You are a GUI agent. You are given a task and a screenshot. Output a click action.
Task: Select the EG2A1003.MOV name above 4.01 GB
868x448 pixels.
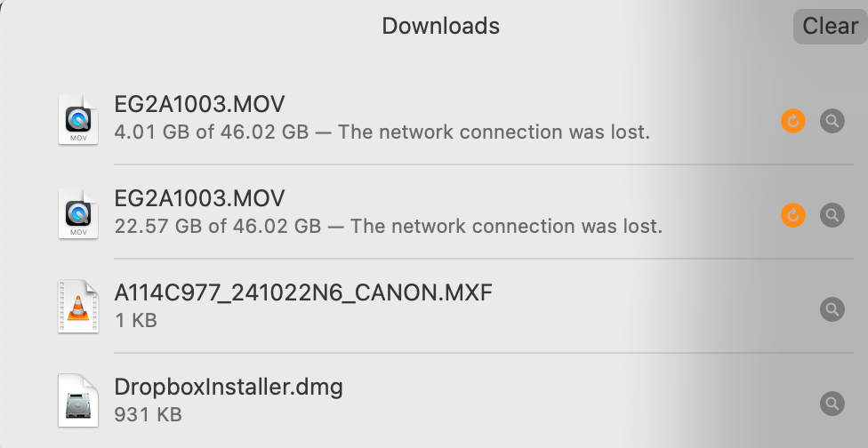click(199, 104)
